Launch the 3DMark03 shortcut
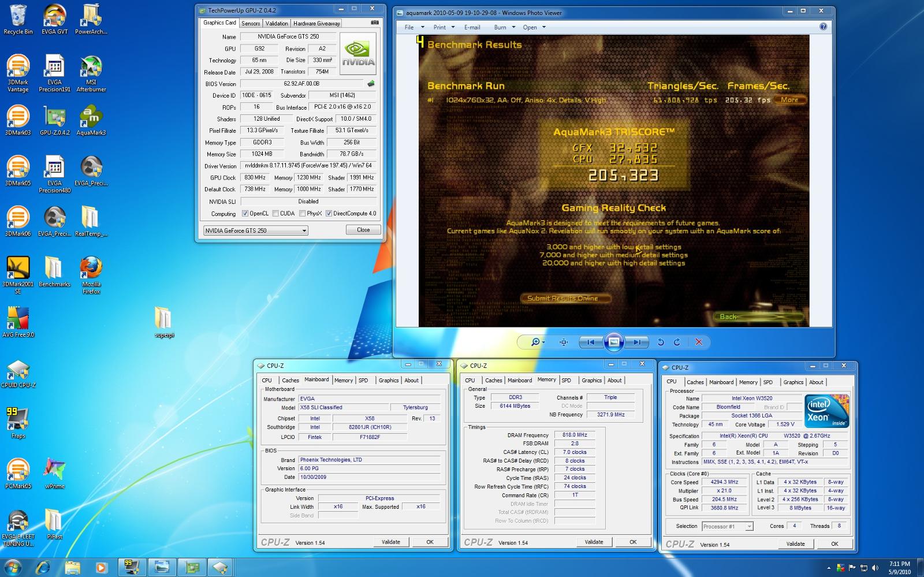Viewport: 924px width, 577px height. 18,120
